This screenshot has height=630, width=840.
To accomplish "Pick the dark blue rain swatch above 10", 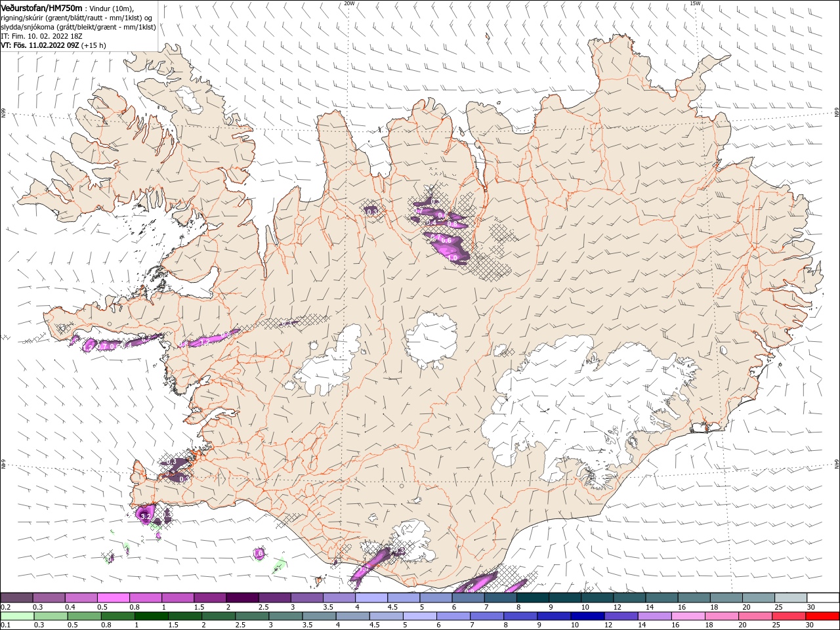I will [587, 616].
